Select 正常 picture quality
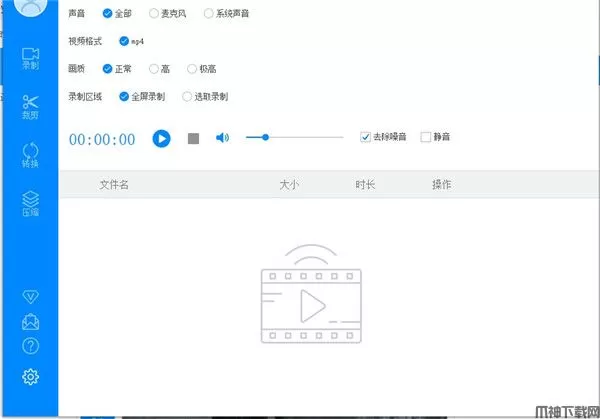The image size is (600, 419). [x=117, y=69]
